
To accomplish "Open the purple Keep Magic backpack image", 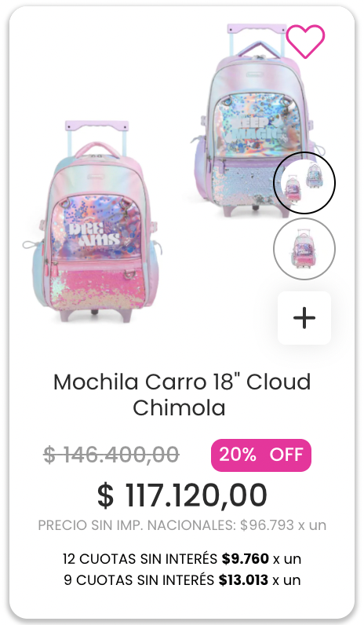I will [255, 119].
